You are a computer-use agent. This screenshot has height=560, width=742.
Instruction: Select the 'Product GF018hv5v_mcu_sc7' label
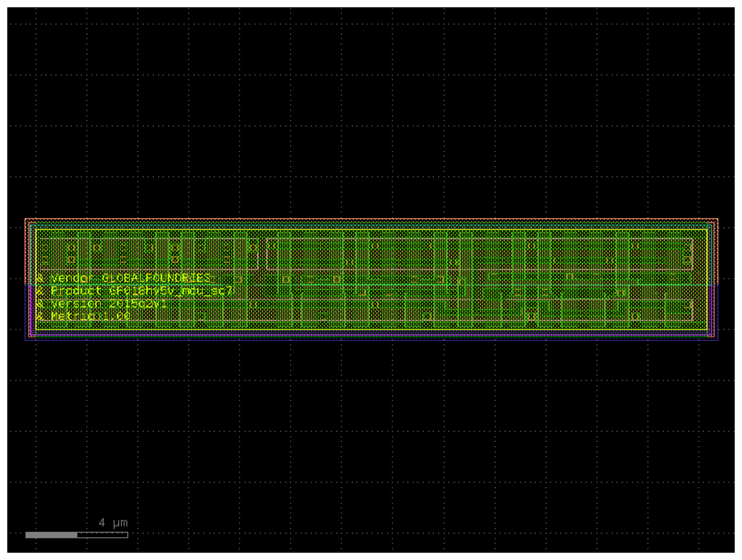142,291
